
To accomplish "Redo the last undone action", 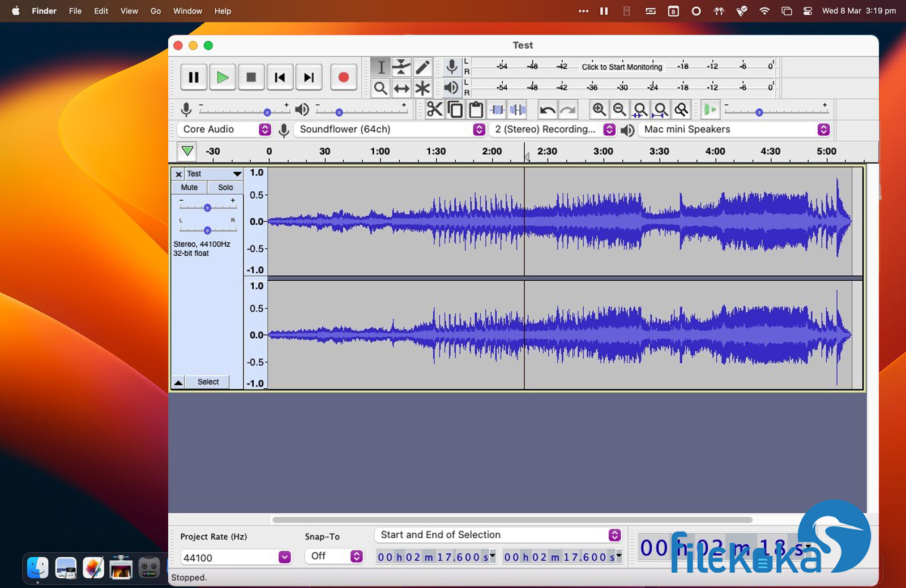I will [x=567, y=109].
